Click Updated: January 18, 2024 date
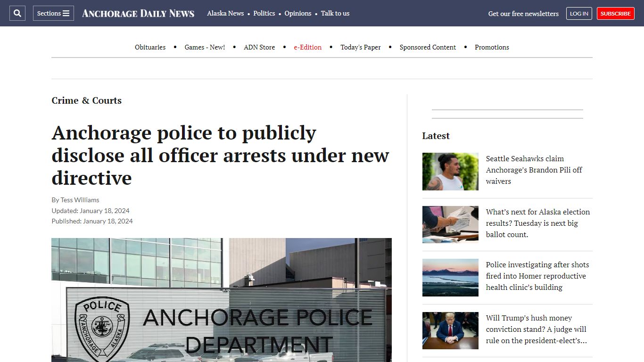Screen dimensions: 644x362 coord(91,211)
